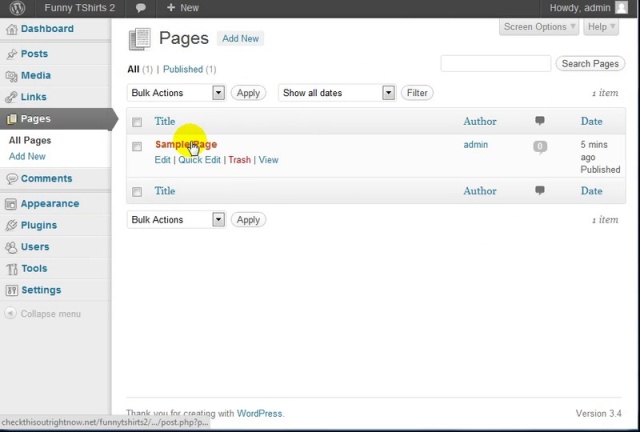
Task: Click the Trash link under Sample Page
Action: tap(240, 160)
